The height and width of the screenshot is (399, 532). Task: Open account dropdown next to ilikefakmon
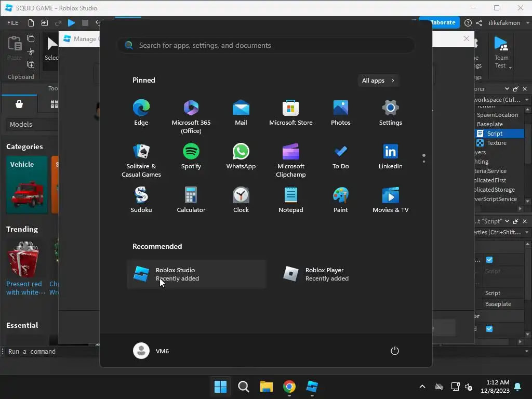pos(527,23)
